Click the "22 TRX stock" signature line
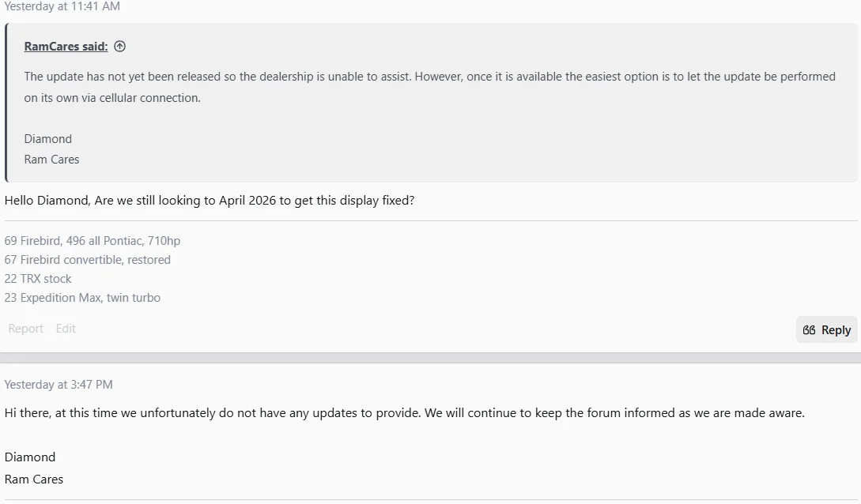 (38, 279)
